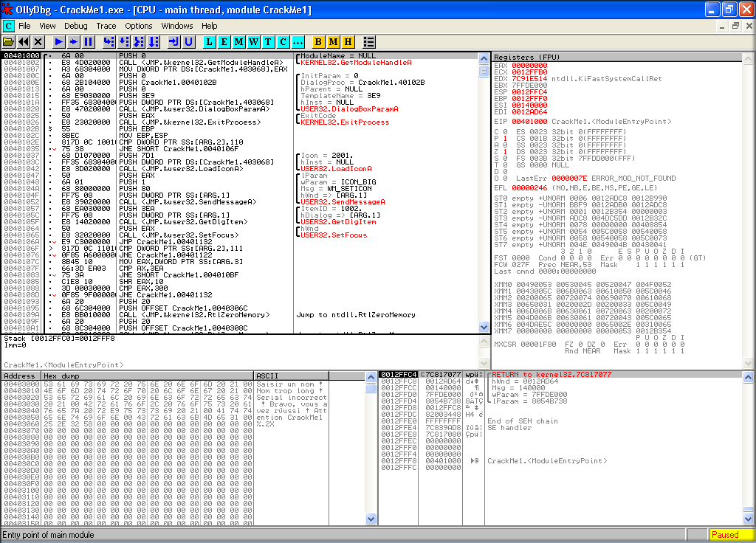Click the disassembly scrollbar thumb

(x=484, y=71)
